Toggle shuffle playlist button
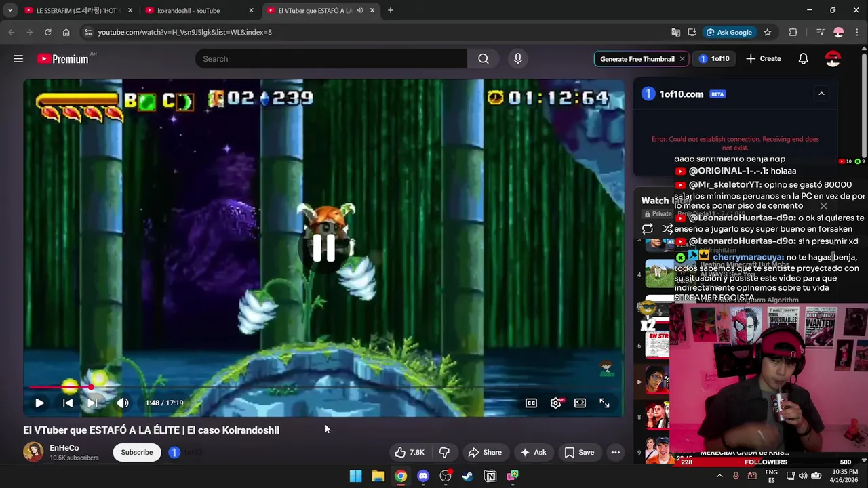Screen dimensions: 868x488 coord(667,229)
